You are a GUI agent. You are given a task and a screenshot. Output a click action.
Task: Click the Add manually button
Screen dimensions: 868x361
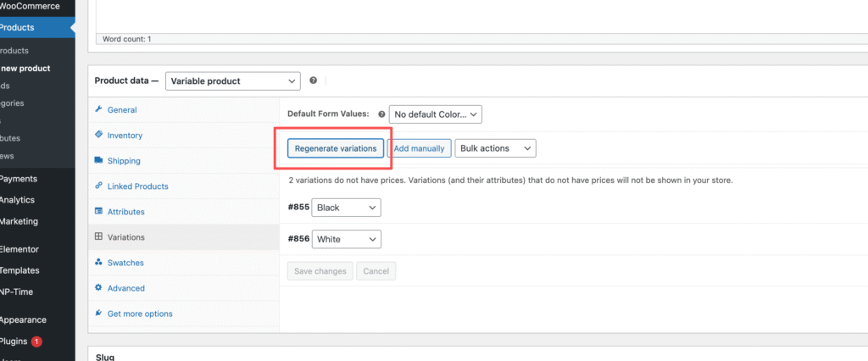click(x=419, y=148)
